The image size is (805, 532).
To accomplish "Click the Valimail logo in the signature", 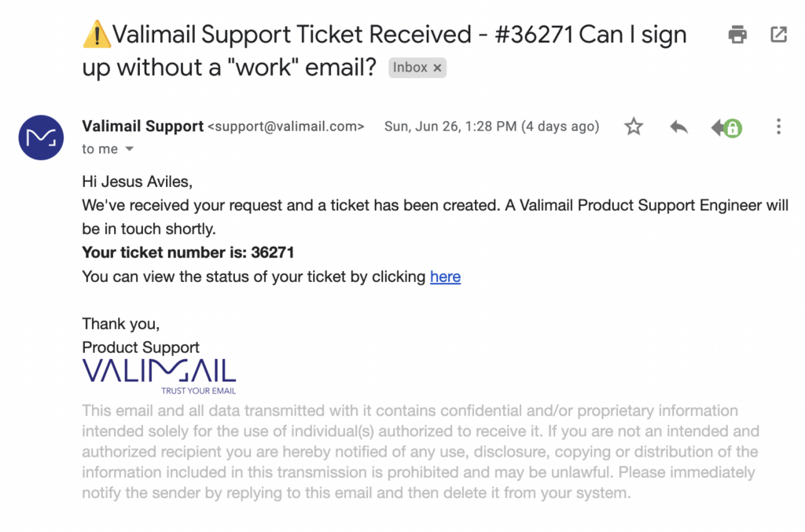I will point(159,370).
